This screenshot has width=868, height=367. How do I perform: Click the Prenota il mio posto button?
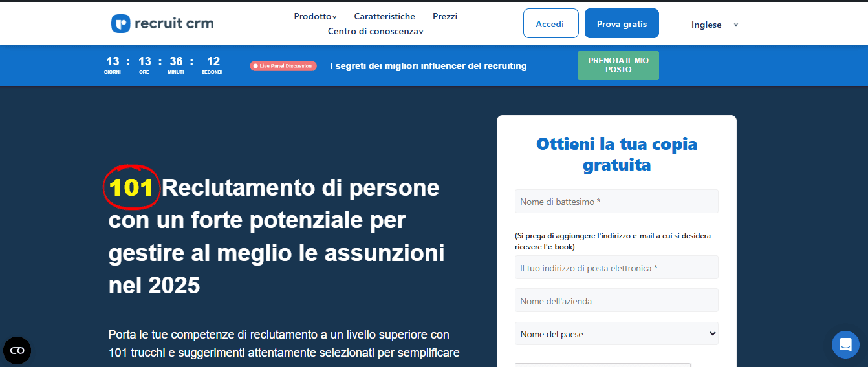pos(618,65)
